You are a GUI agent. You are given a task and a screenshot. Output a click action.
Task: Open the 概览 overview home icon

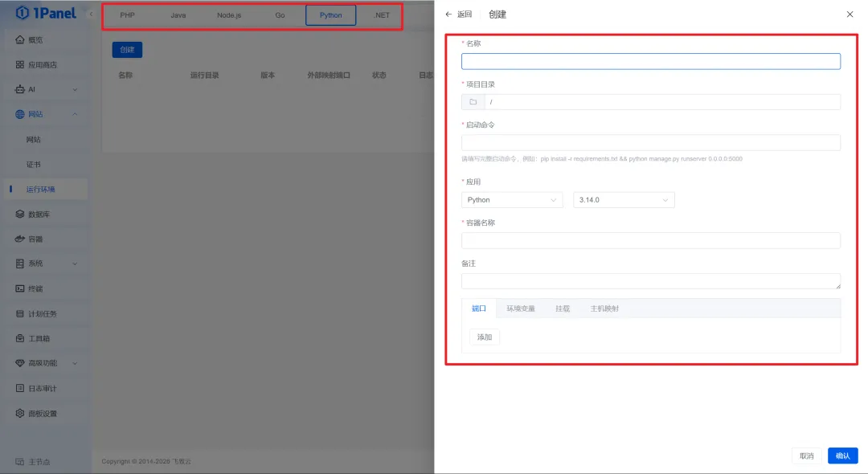coord(20,40)
